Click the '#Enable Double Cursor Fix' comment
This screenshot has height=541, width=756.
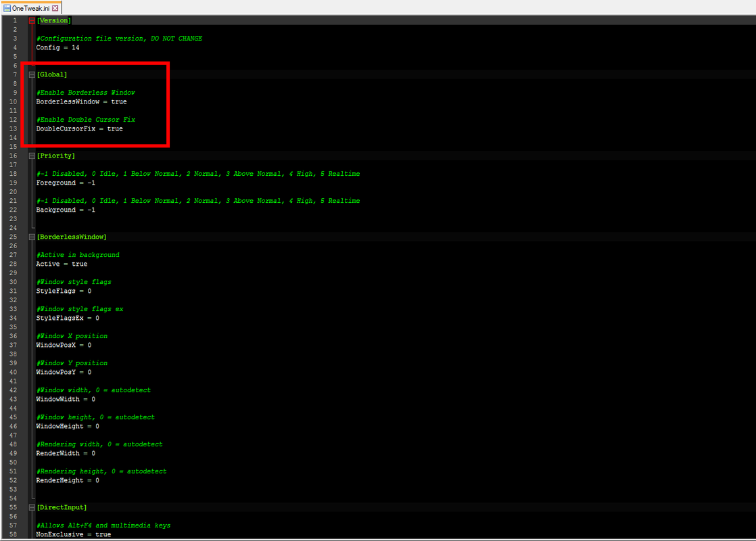pyautogui.click(x=86, y=120)
